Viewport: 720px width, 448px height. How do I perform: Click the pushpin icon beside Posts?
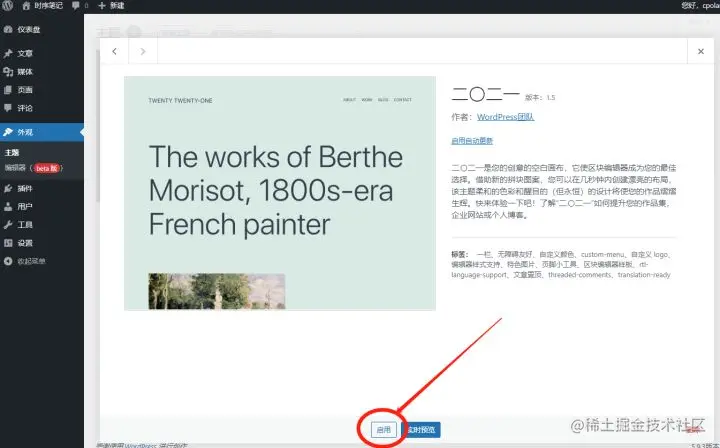[x=8, y=53]
